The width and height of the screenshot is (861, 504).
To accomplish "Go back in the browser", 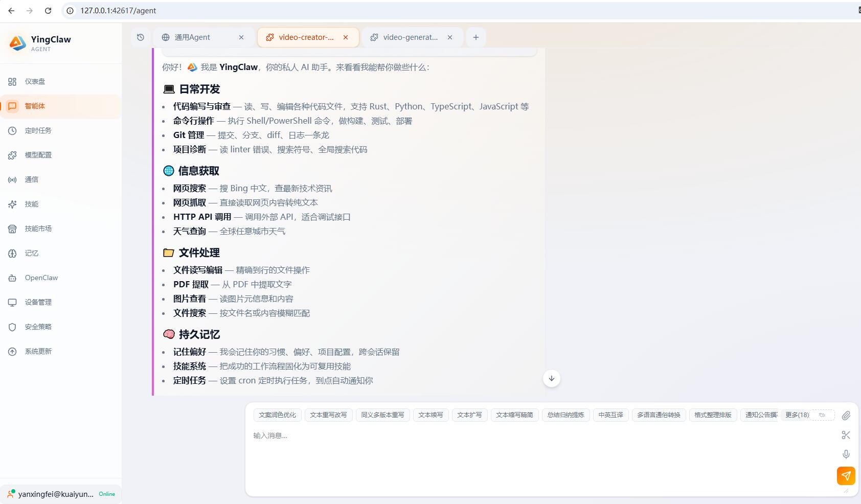I will (11, 10).
